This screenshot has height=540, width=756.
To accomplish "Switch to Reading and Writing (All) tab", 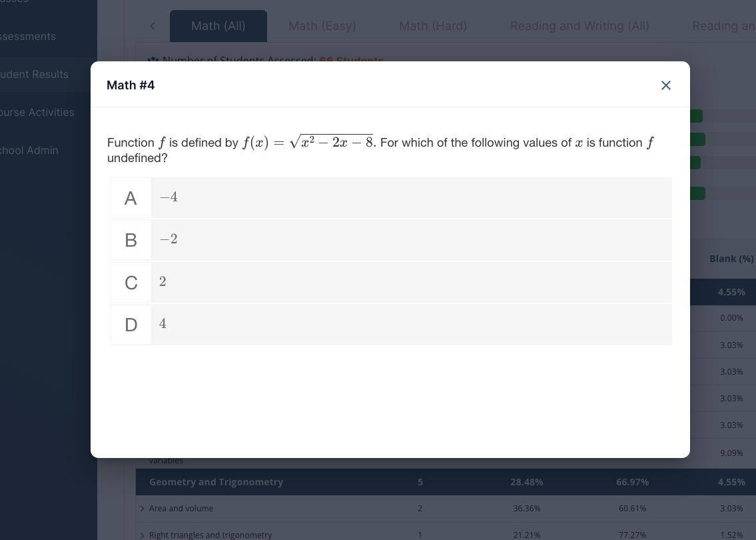I will click(579, 26).
